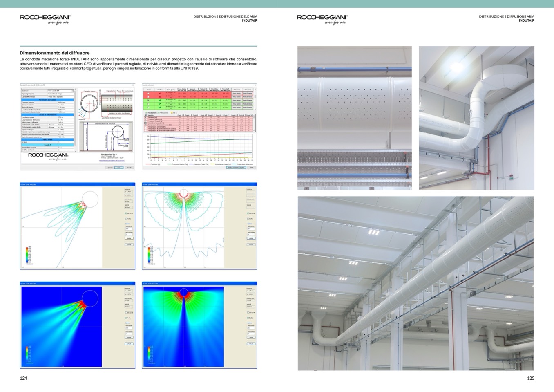Click the velocity color legend in side-jet contour-line plot
This screenshot has height=392, width=554.
pyautogui.click(x=28, y=255)
